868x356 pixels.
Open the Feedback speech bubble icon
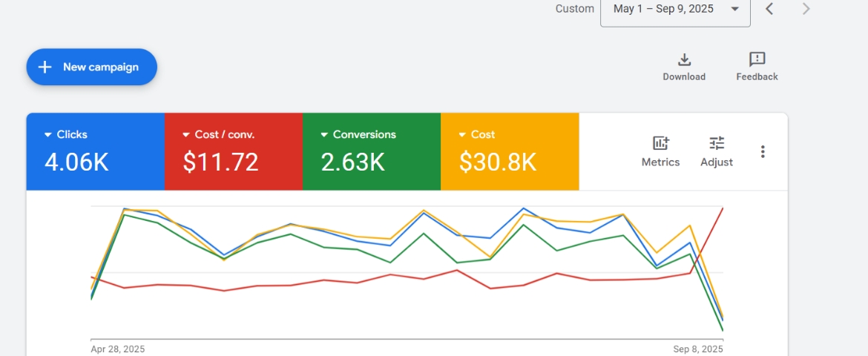coord(757,60)
